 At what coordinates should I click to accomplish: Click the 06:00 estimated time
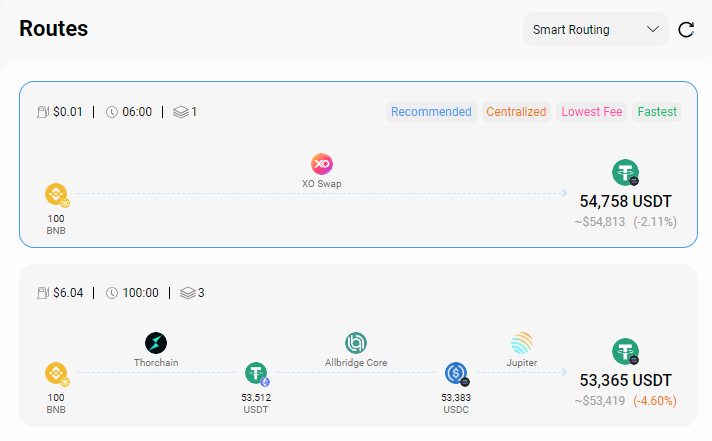[137, 112]
